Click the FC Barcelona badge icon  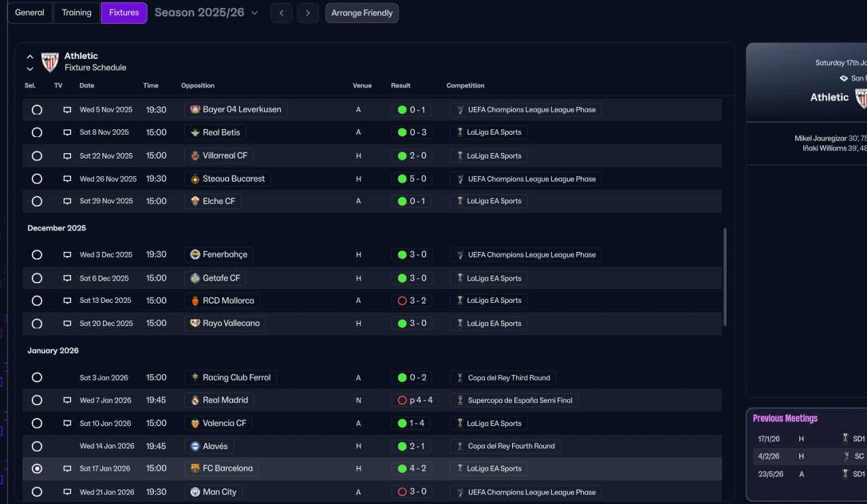(x=195, y=468)
